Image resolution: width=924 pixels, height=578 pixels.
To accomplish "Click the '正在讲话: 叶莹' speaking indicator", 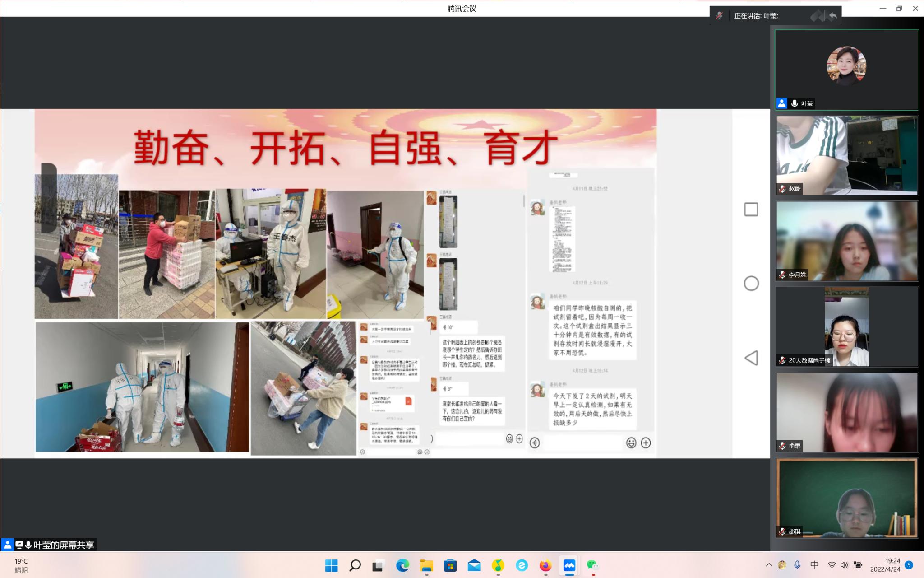I will 756,16.
